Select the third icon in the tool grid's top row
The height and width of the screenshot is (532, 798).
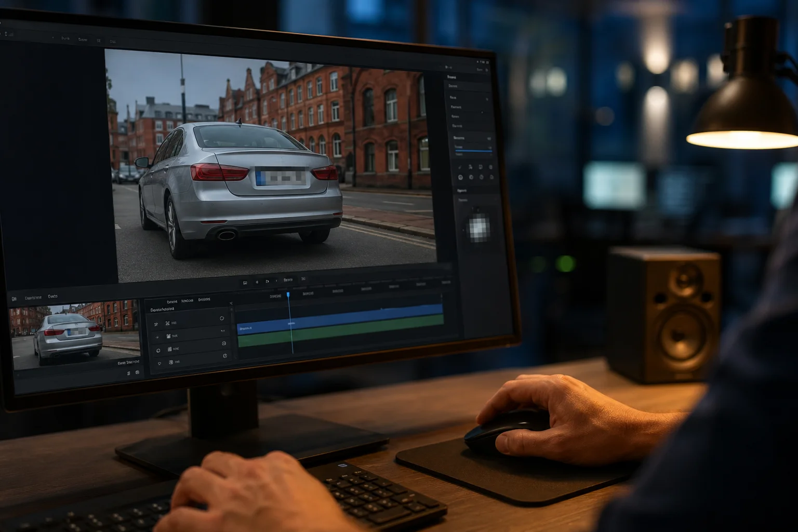[481, 167]
